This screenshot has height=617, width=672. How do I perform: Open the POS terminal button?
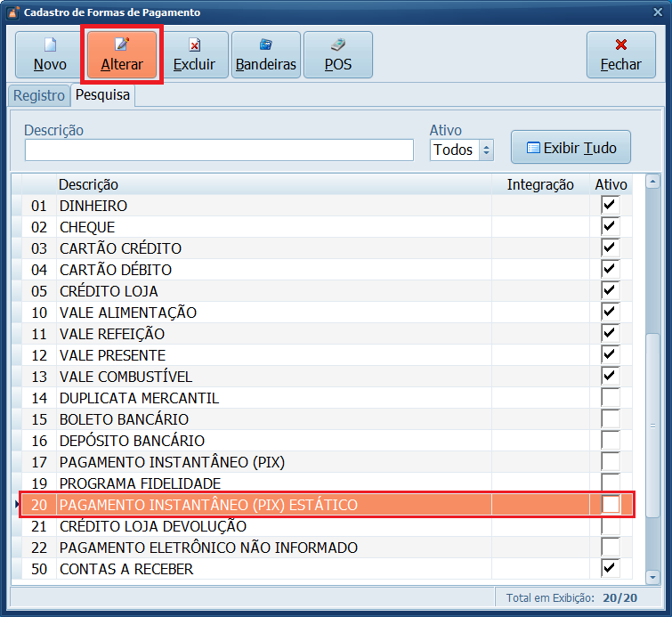pyautogui.click(x=338, y=55)
